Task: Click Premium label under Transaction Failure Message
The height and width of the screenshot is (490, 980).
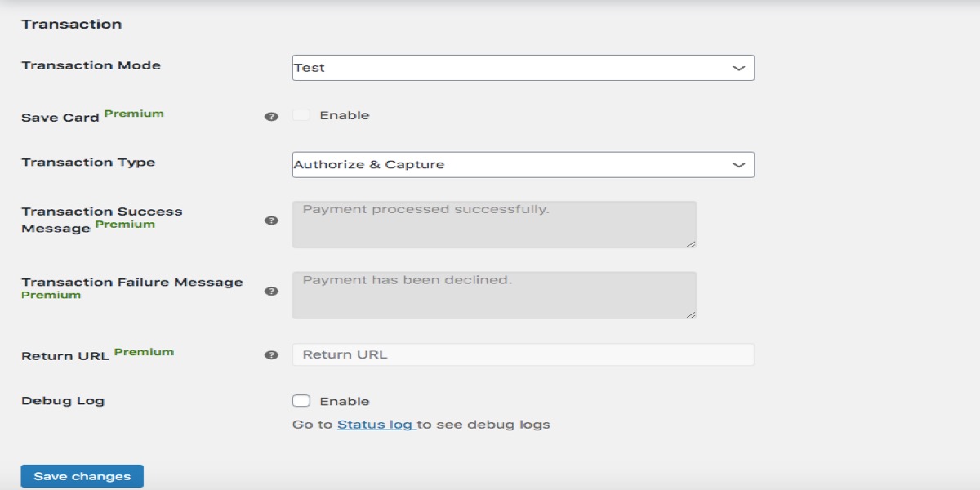Action: (x=51, y=295)
